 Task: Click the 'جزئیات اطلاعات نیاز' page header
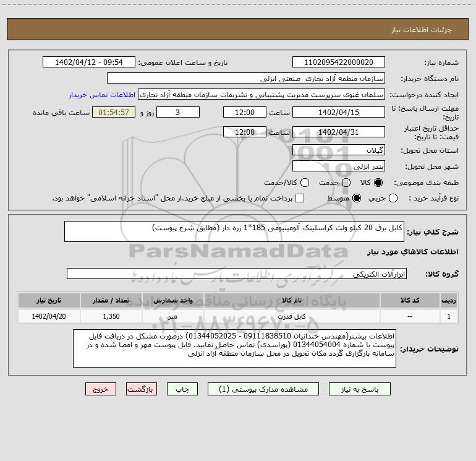coord(422,30)
